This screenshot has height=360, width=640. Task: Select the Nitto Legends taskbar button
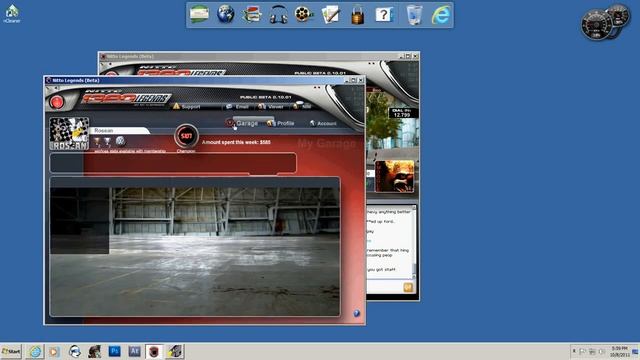[x=154, y=351]
